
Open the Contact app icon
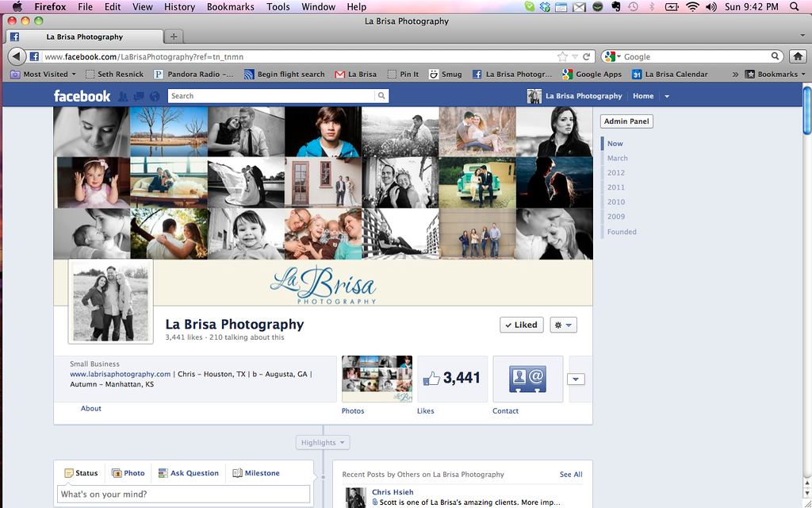pyautogui.click(x=527, y=379)
